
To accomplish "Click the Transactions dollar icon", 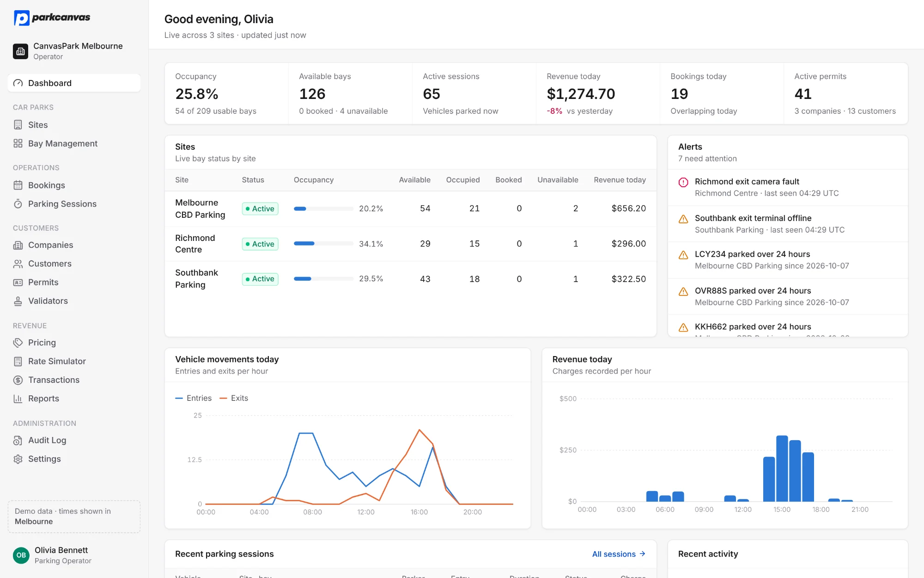I will 18,380.
